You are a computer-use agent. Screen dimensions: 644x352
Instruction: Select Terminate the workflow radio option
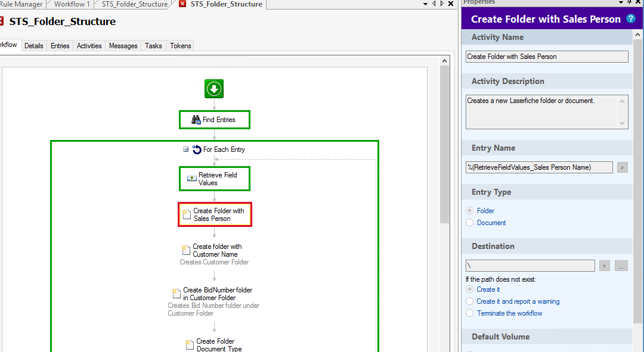point(470,313)
